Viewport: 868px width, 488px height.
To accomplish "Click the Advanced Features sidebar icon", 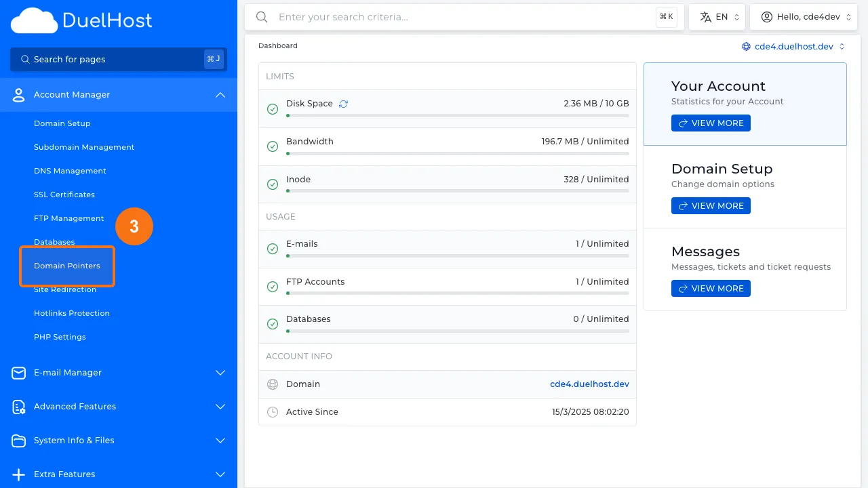I will pyautogui.click(x=19, y=407).
